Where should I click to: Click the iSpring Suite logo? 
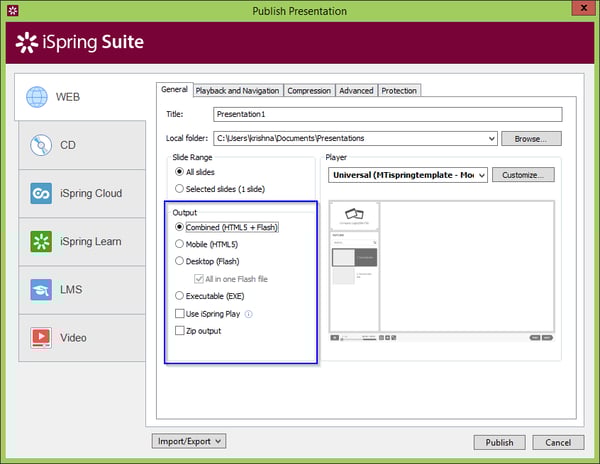point(80,42)
